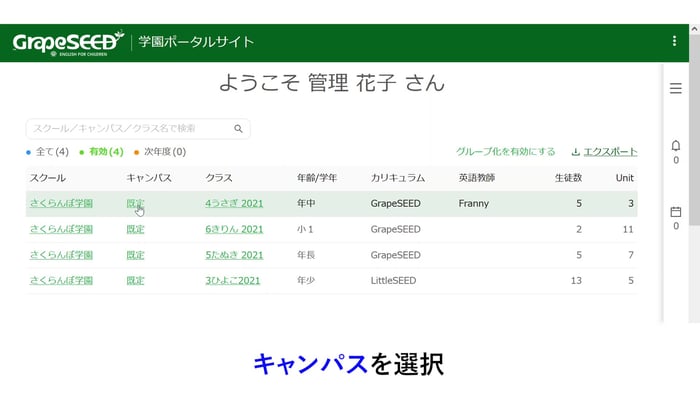Click the エクスポート link

tap(610, 152)
